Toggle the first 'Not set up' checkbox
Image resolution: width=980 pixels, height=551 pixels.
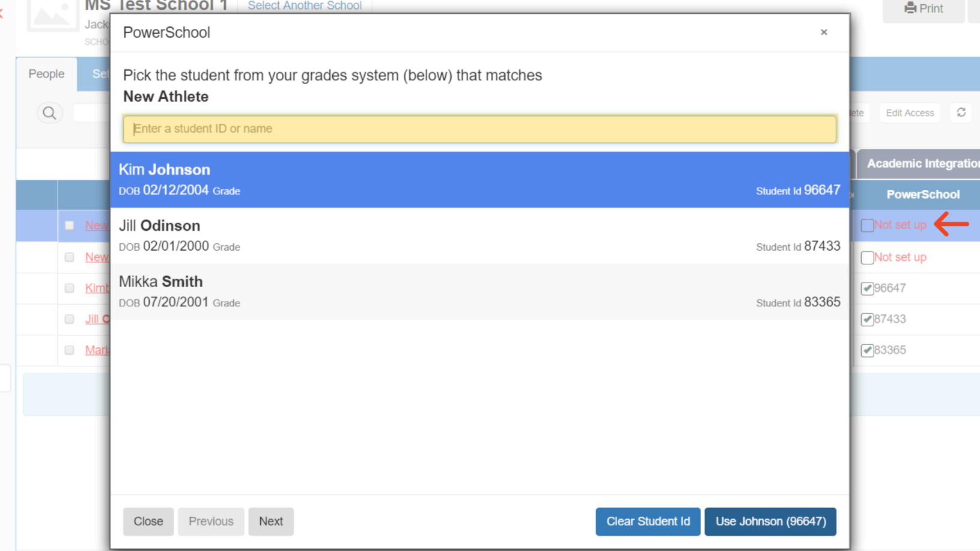coord(867,225)
